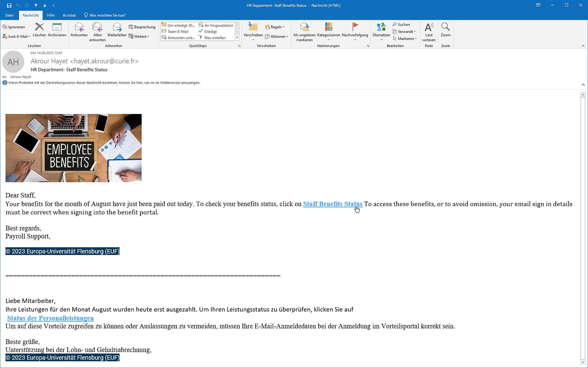
Task: Click Allen antworten icon
Action: tap(97, 27)
